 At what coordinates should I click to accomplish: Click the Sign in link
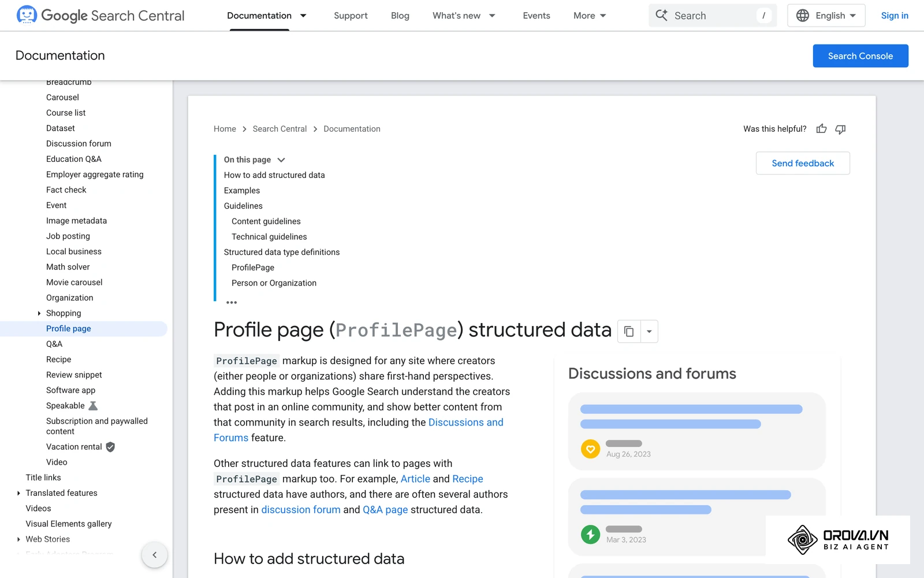[895, 16]
